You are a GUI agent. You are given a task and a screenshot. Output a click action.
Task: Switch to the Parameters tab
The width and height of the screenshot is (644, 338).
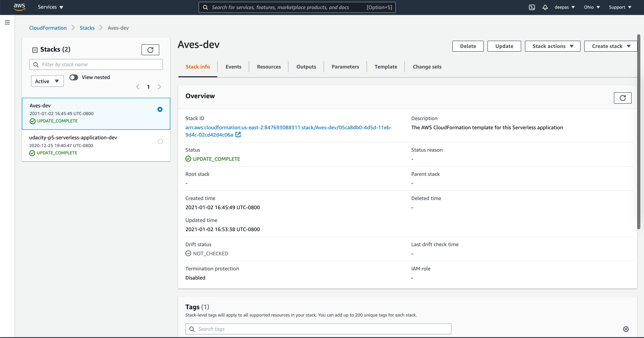(x=345, y=66)
